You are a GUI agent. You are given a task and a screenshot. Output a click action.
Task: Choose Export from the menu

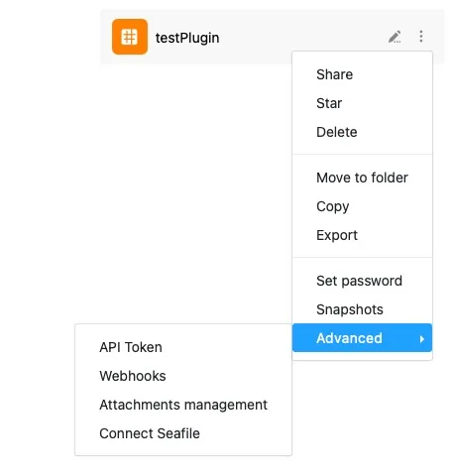pos(363,235)
